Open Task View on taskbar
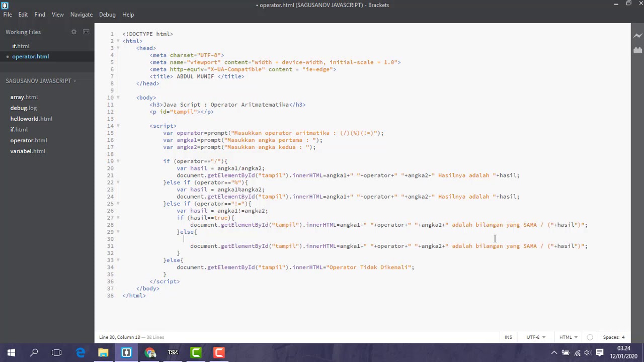 coord(57,353)
